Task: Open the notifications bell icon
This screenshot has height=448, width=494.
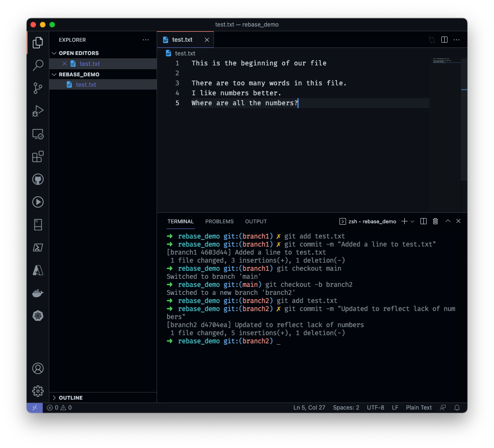Action: coord(457,408)
